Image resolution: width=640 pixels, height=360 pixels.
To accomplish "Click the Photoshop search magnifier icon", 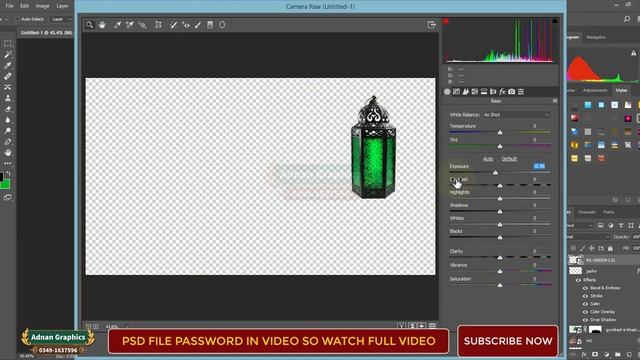I will click(x=627, y=19).
